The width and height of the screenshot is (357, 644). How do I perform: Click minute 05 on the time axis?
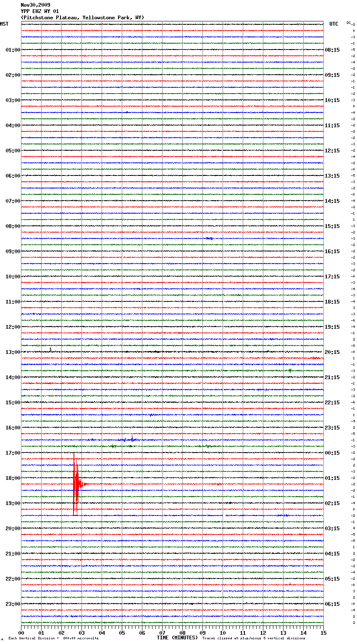122,633
